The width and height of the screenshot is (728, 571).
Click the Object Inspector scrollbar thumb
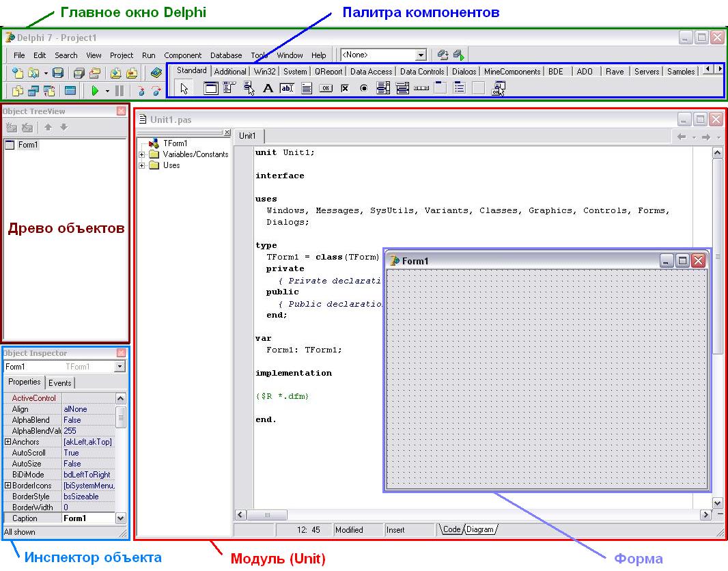121,417
